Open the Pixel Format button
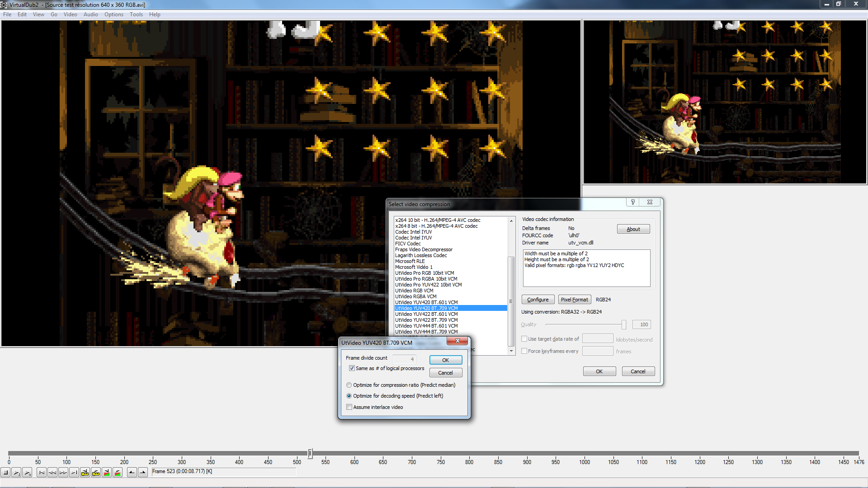 click(574, 300)
